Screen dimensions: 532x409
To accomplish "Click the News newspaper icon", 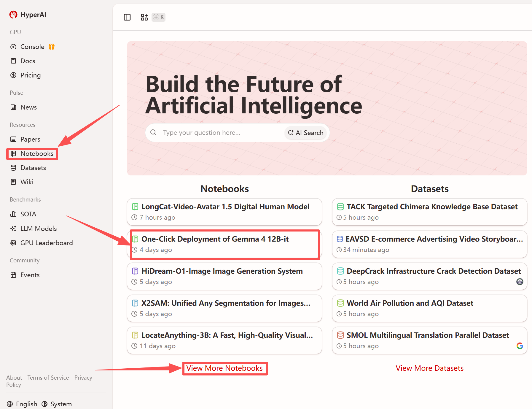I will [13, 107].
